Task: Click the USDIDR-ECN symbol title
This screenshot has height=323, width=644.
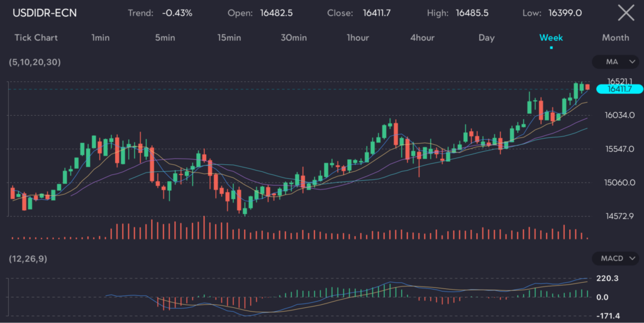Action: pyautogui.click(x=45, y=13)
